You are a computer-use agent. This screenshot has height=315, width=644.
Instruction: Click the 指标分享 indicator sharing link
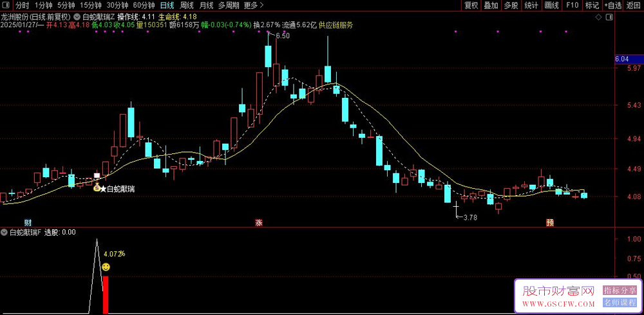[620, 291]
